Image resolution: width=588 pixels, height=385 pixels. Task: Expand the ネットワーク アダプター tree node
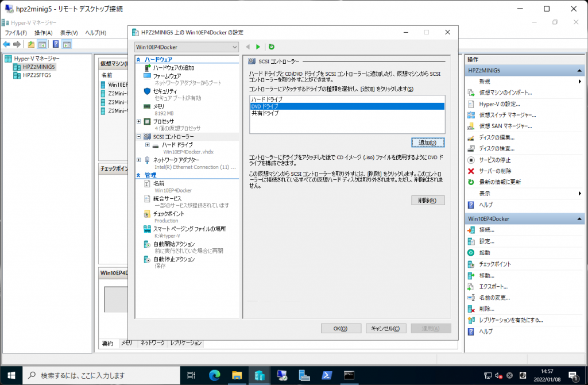click(139, 160)
